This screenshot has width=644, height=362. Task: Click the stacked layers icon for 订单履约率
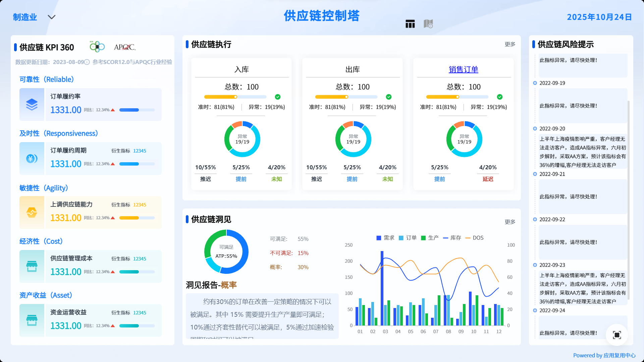coord(32,105)
